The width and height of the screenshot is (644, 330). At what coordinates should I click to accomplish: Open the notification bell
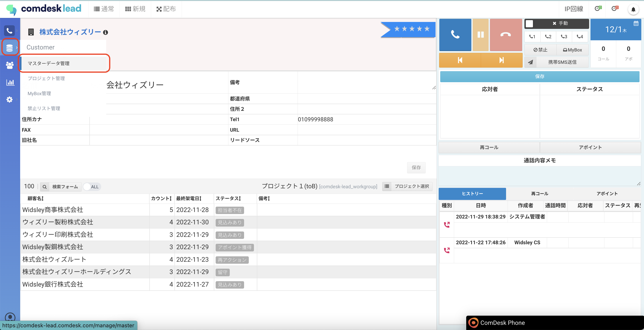point(633,9)
